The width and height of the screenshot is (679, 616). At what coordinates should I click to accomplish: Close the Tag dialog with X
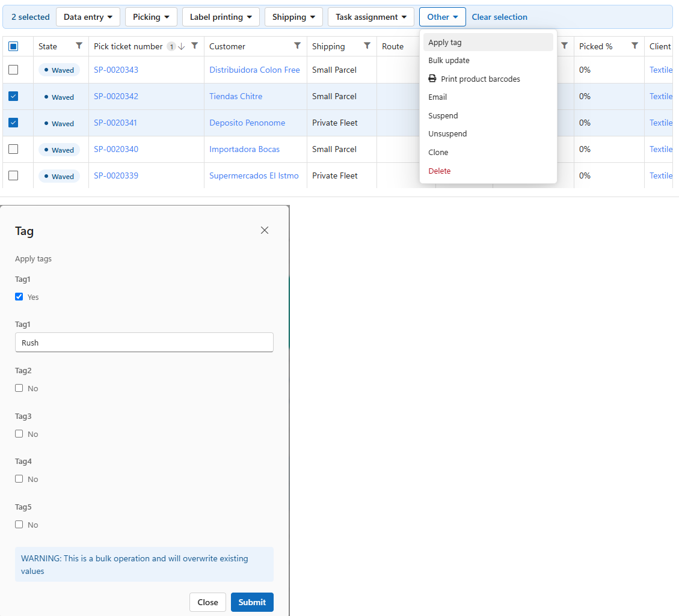pyautogui.click(x=265, y=230)
